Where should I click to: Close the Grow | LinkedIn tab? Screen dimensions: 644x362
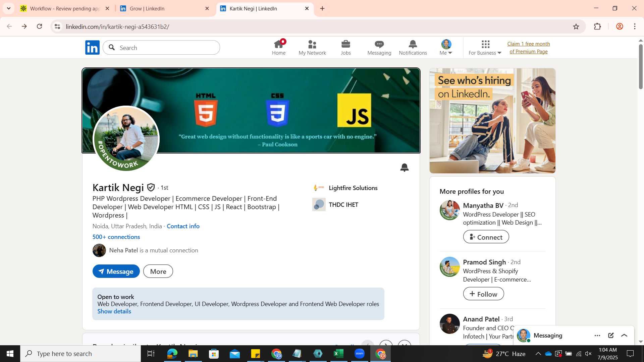(x=207, y=8)
